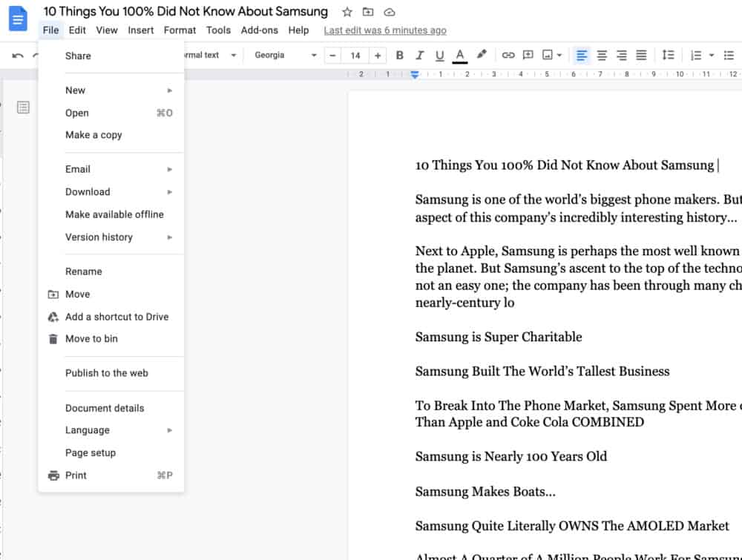Open the Add-ons menu

click(259, 30)
